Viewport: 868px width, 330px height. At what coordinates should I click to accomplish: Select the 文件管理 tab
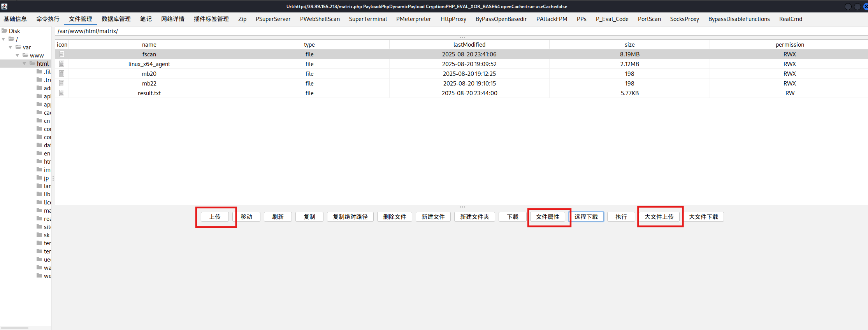click(x=81, y=19)
